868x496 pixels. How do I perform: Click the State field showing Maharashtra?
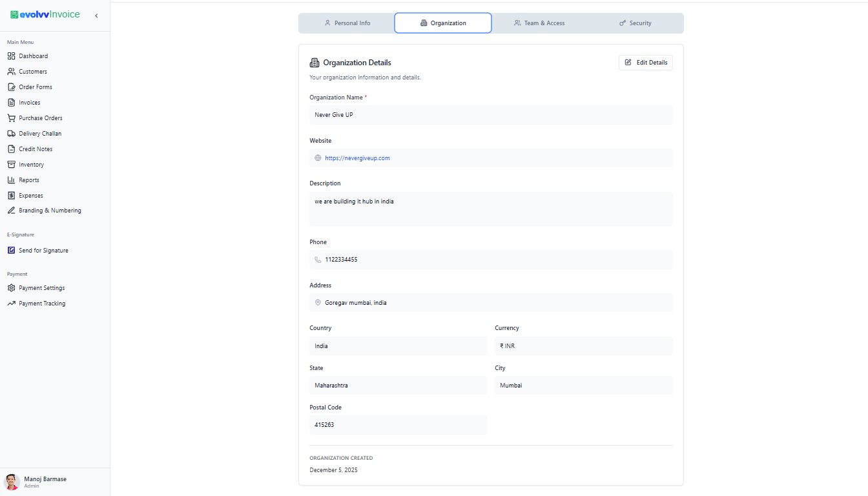pyautogui.click(x=398, y=386)
